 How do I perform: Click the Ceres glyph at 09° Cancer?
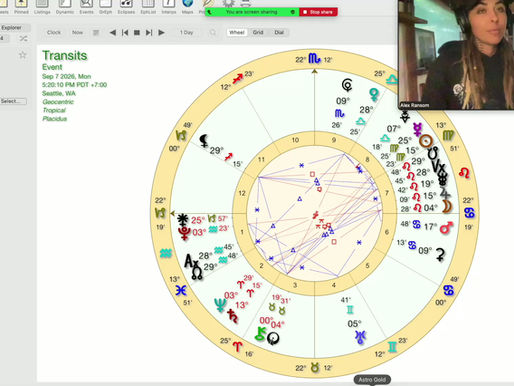(440, 255)
